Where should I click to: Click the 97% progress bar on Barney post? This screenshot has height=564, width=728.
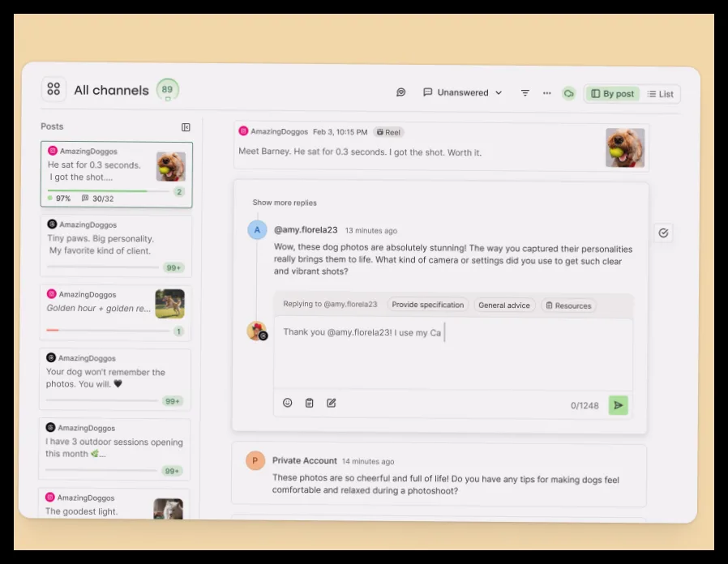point(109,190)
